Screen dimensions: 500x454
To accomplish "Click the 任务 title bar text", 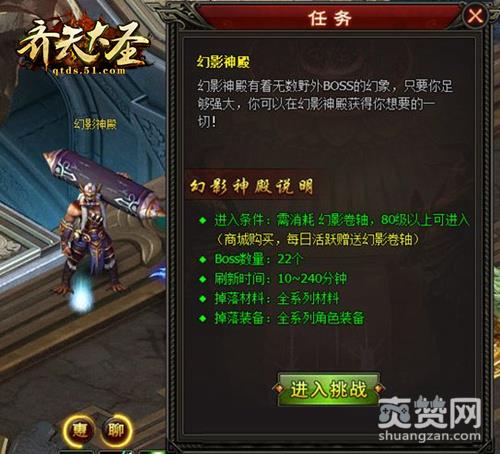I will (x=329, y=18).
